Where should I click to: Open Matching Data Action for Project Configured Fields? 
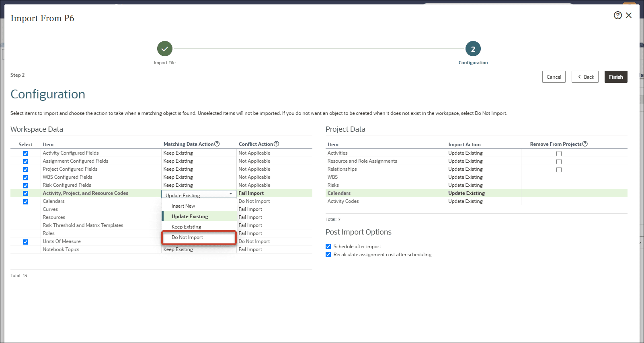[199, 169]
